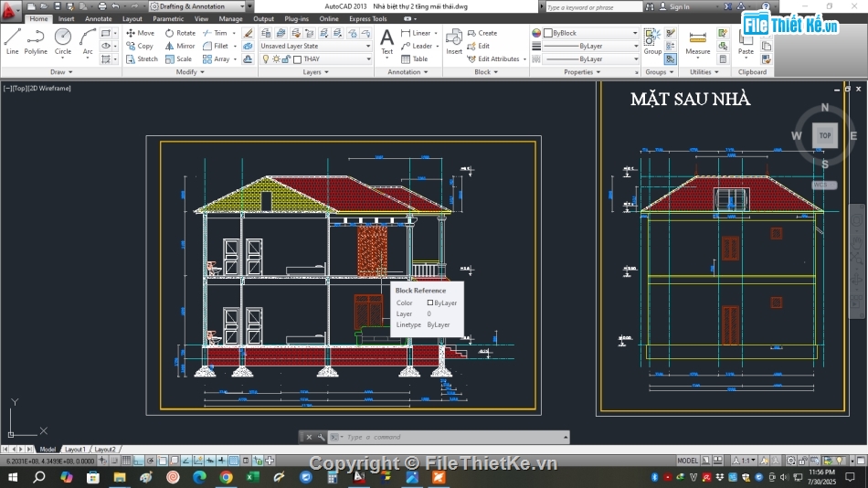Toggle Snap Mode in status bar
868x488 pixels.
[x=114, y=461]
